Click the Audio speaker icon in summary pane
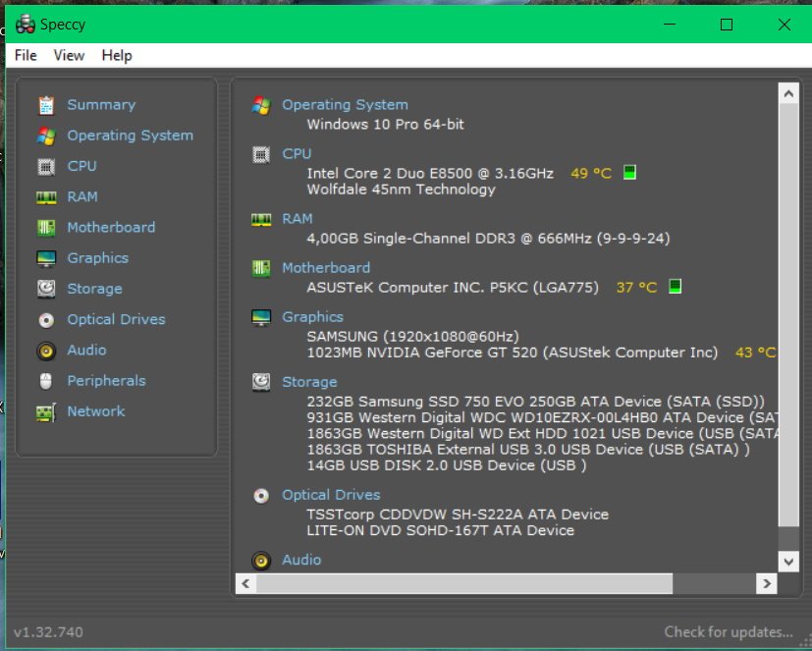This screenshot has height=651, width=812. coord(261,561)
